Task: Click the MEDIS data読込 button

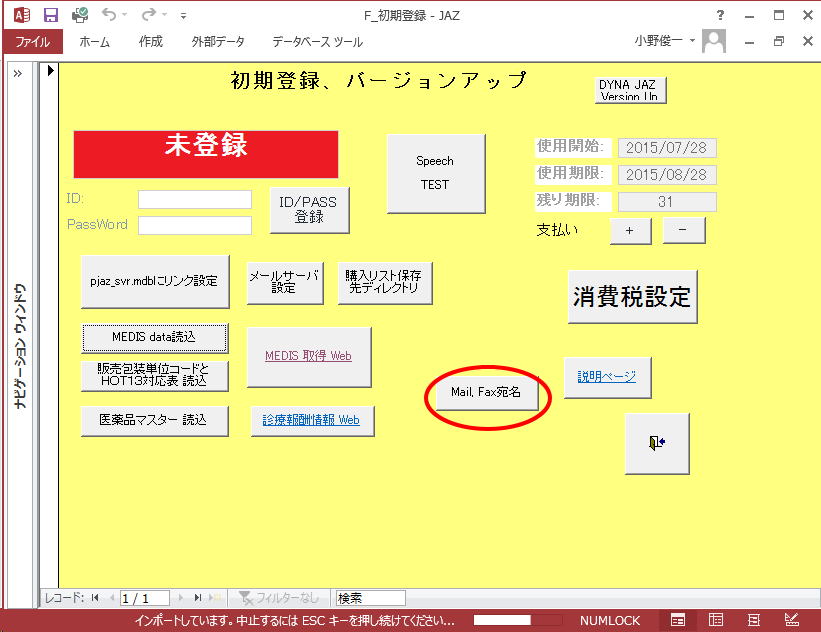Action: [154, 337]
